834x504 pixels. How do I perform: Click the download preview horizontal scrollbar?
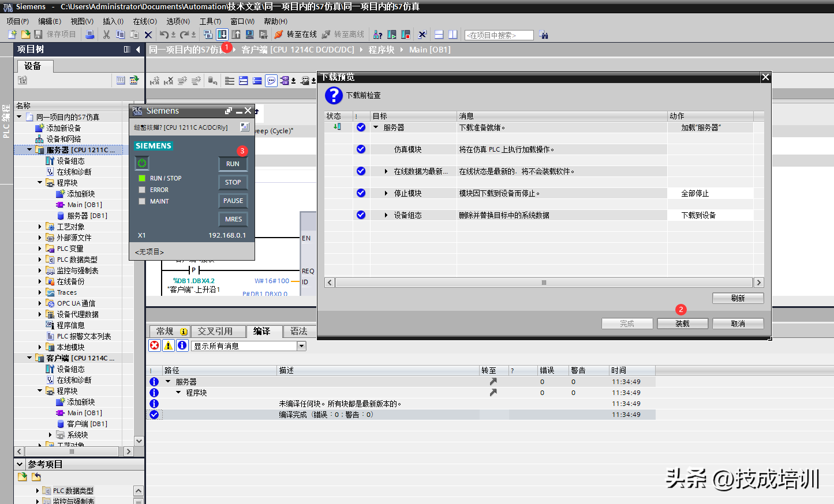coord(544,283)
